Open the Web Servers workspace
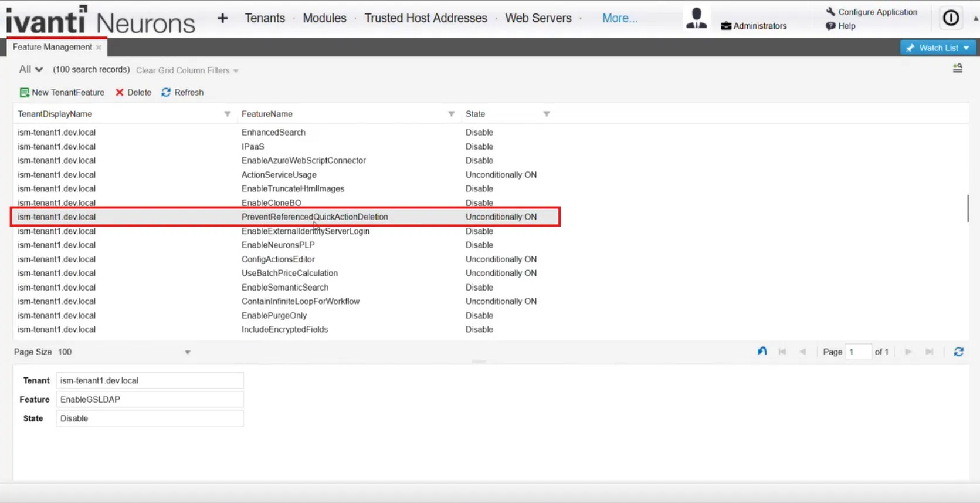This screenshot has height=503, width=980. coord(538,18)
